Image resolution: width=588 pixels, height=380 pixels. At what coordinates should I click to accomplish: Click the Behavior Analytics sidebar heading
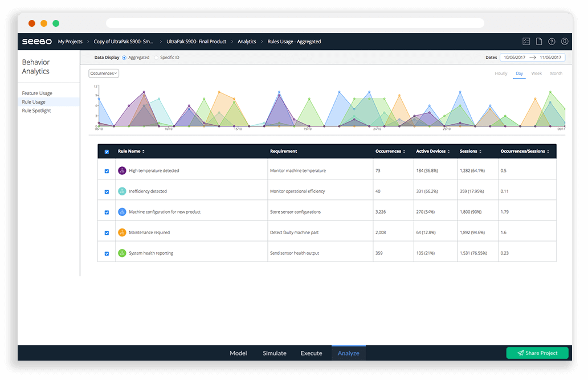coord(36,67)
